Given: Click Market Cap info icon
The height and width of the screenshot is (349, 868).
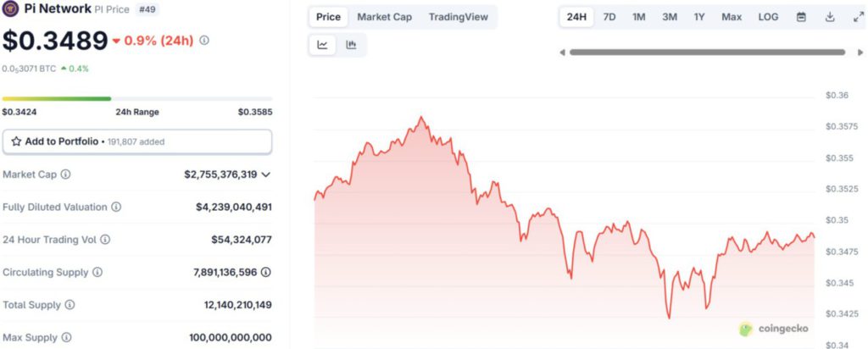Looking at the screenshot, I should pos(66,174).
